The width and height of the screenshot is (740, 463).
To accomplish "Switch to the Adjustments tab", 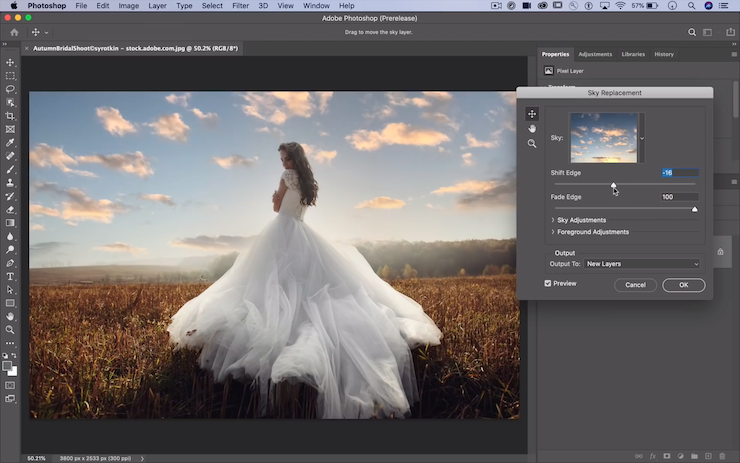I will [x=595, y=54].
